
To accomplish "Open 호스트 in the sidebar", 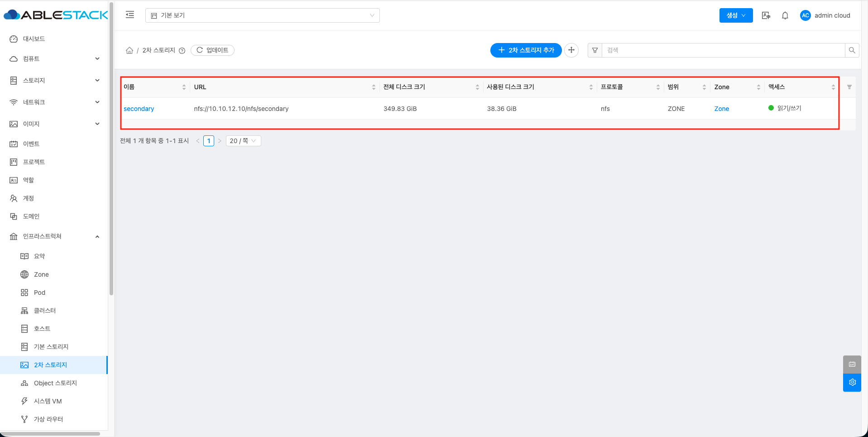I will pyautogui.click(x=54, y=329).
